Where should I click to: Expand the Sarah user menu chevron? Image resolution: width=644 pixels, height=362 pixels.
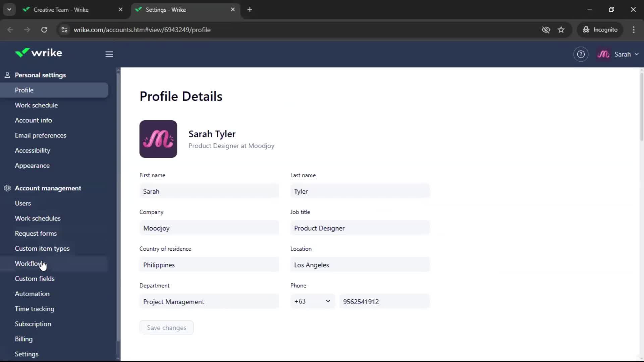point(637,54)
